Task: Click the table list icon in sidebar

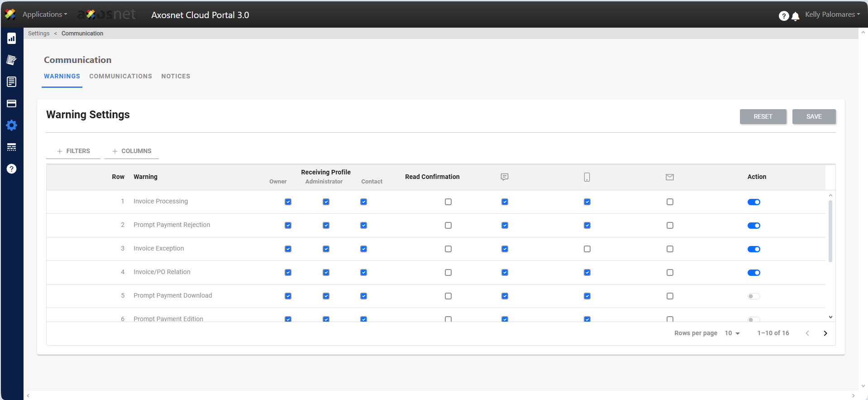Action: 12,147
